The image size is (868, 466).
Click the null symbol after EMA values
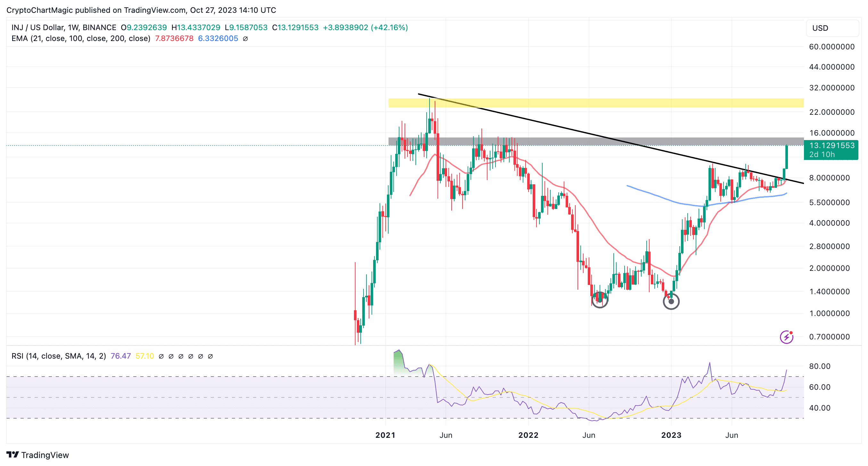click(245, 39)
